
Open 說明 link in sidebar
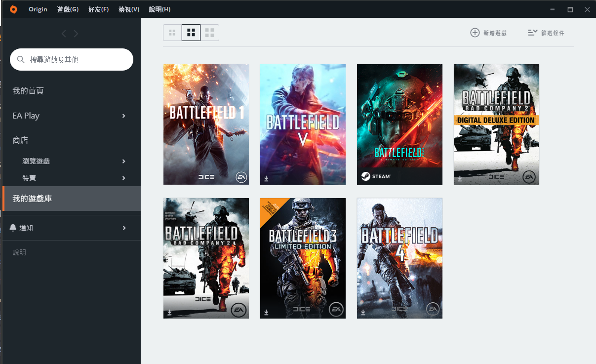click(x=19, y=252)
